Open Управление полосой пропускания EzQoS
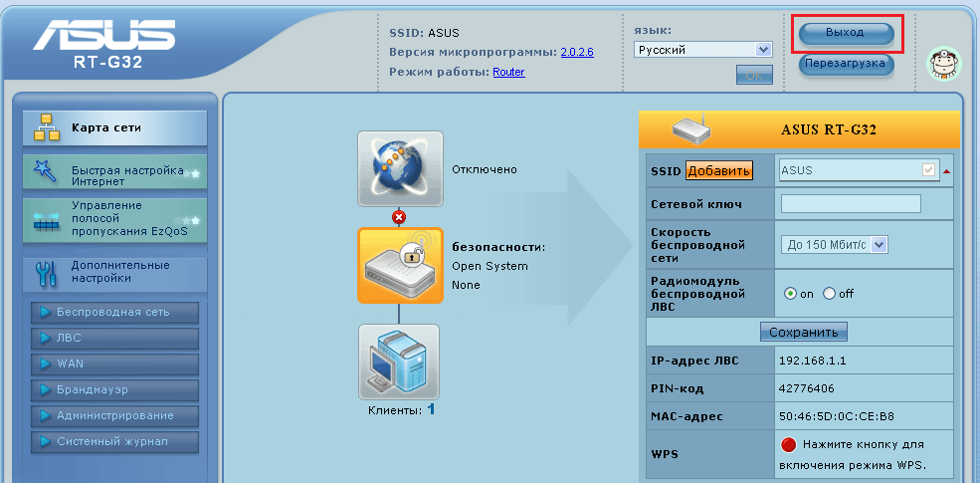Viewport: 980px width, 483px height. click(115, 221)
